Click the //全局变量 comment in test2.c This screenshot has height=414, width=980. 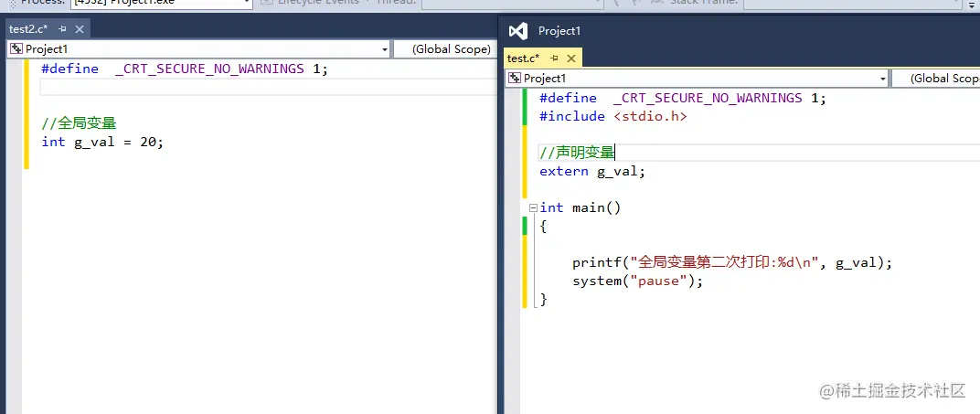pos(79,123)
